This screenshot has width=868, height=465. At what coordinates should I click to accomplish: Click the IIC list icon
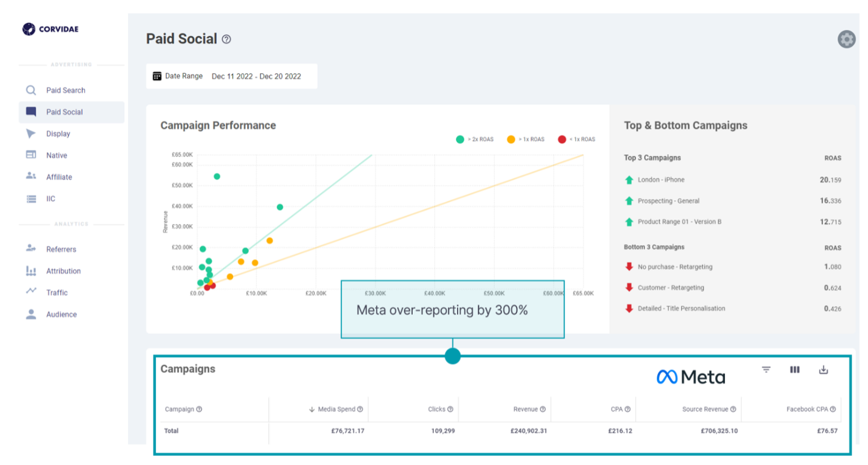(31, 199)
